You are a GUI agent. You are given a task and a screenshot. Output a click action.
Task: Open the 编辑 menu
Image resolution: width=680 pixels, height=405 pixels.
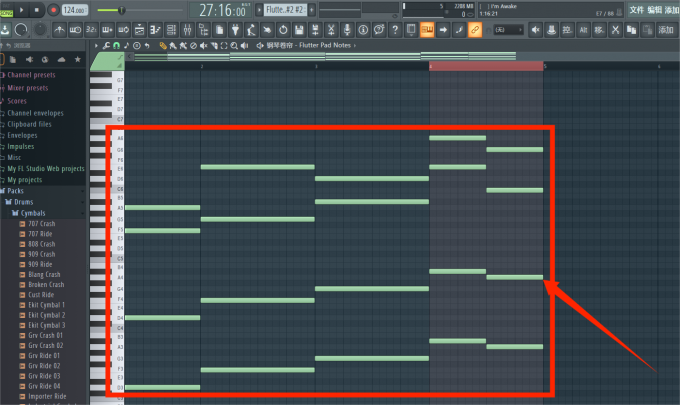click(x=654, y=10)
